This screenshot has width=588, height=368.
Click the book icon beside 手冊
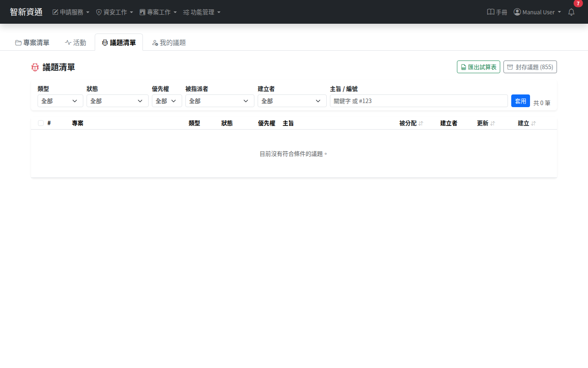[x=491, y=12]
